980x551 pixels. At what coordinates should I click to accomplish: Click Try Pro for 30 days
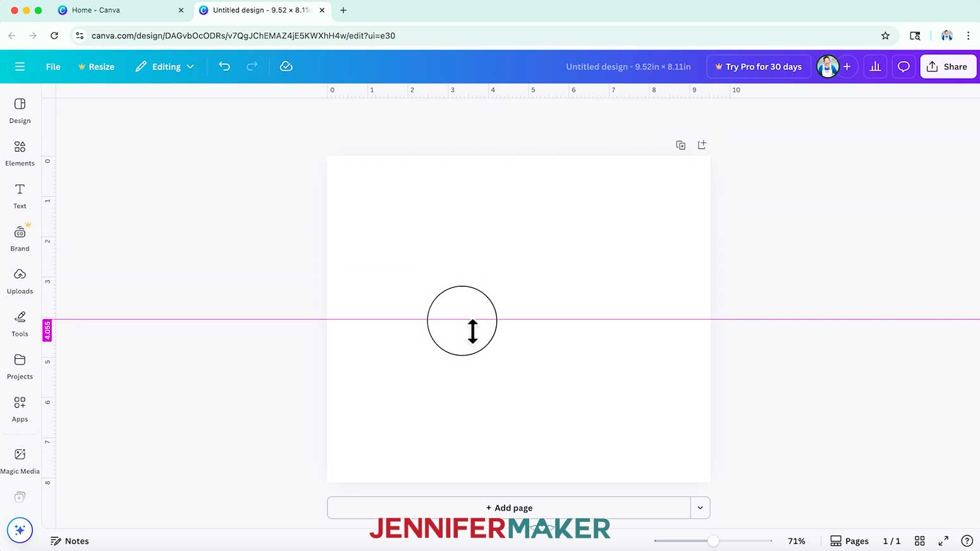pyautogui.click(x=758, y=66)
